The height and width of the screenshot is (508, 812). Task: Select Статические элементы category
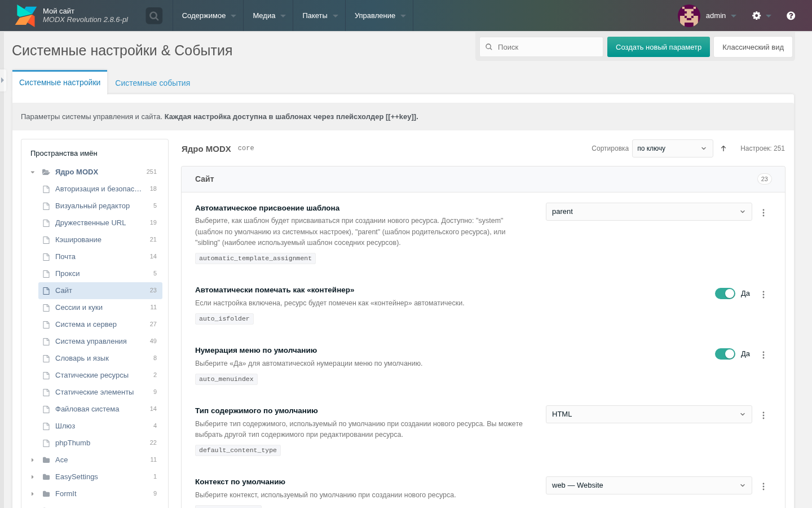tap(100, 392)
